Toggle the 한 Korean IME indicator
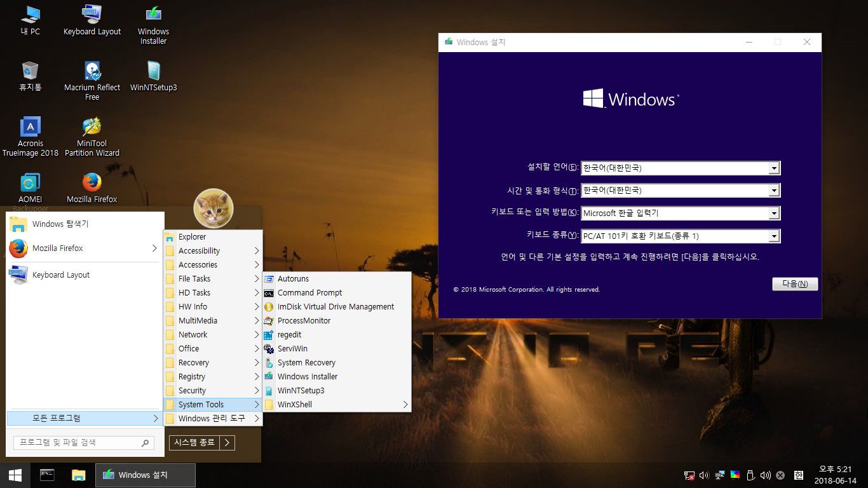This screenshot has height=488, width=868. (799, 475)
